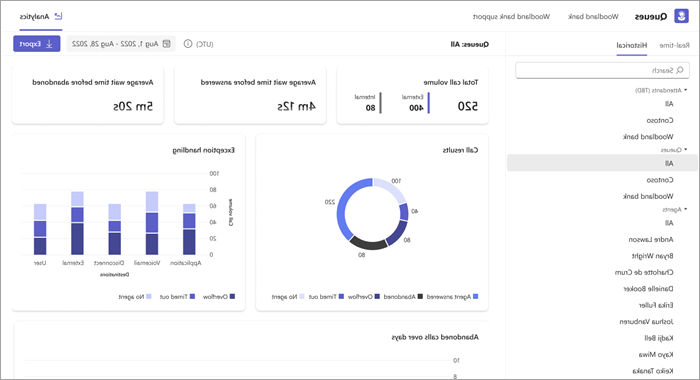
Task: Open the Woodland bank tab in header
Action: 593,17
